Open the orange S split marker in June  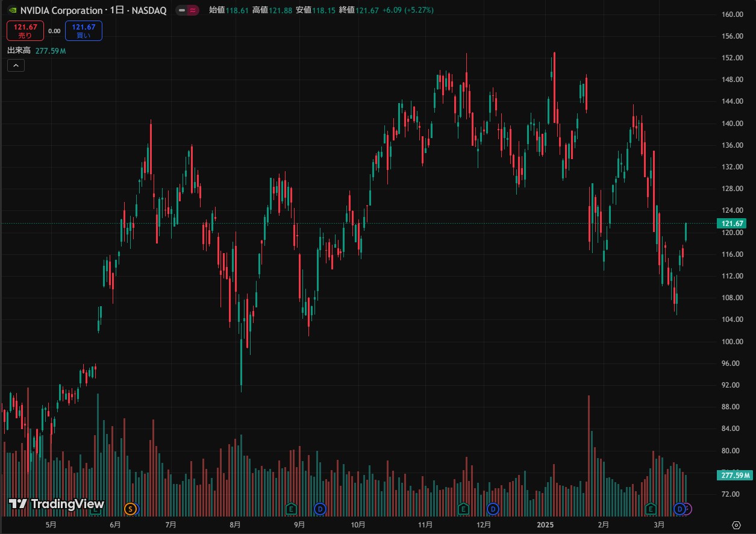[x=130, y=509]
